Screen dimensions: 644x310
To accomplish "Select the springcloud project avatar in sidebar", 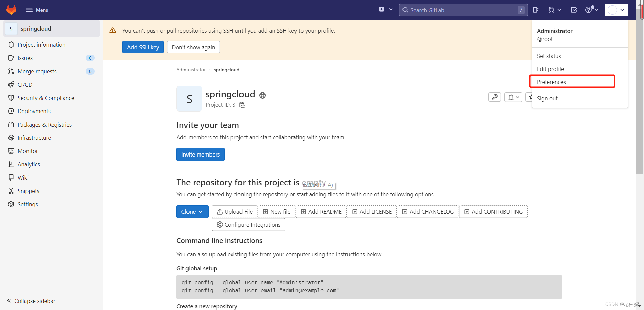I will point(11,29).
